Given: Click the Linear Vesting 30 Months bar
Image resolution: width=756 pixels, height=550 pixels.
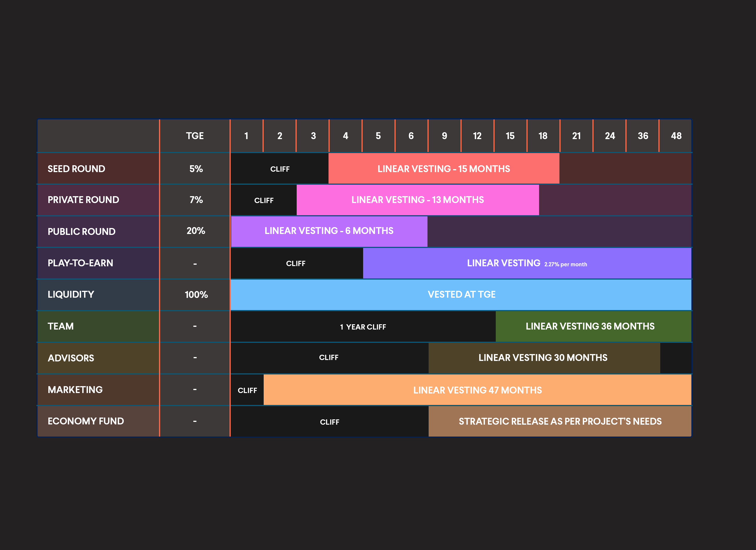Looking at the screenshot, I should tap(543, 357).
